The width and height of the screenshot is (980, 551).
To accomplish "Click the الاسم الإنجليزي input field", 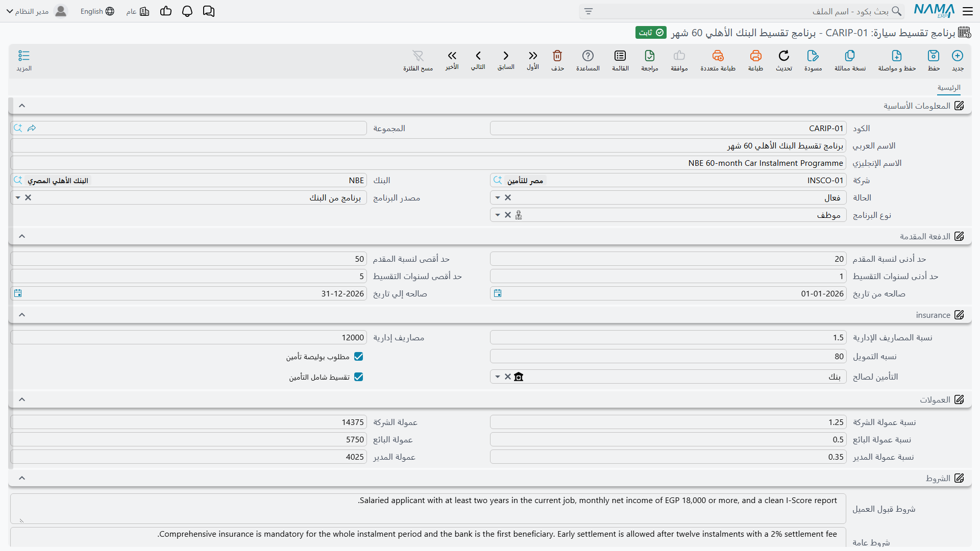I will click(428, 163).
